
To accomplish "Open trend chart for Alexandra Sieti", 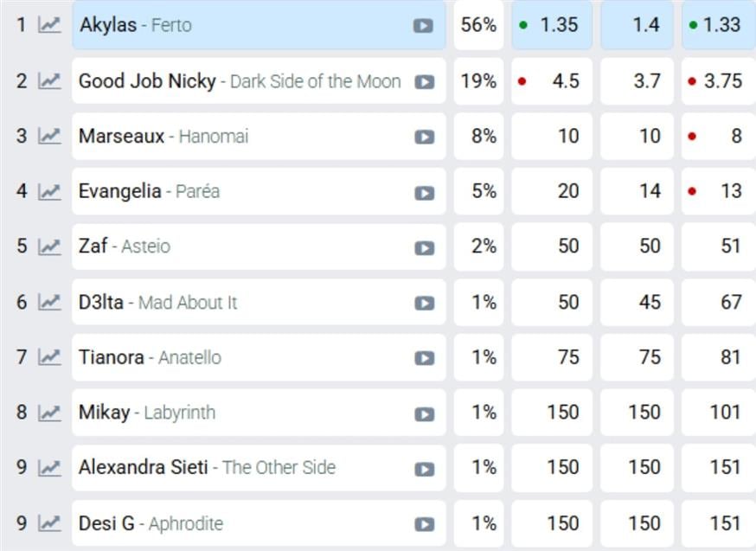I will click(x=50, y=468).
